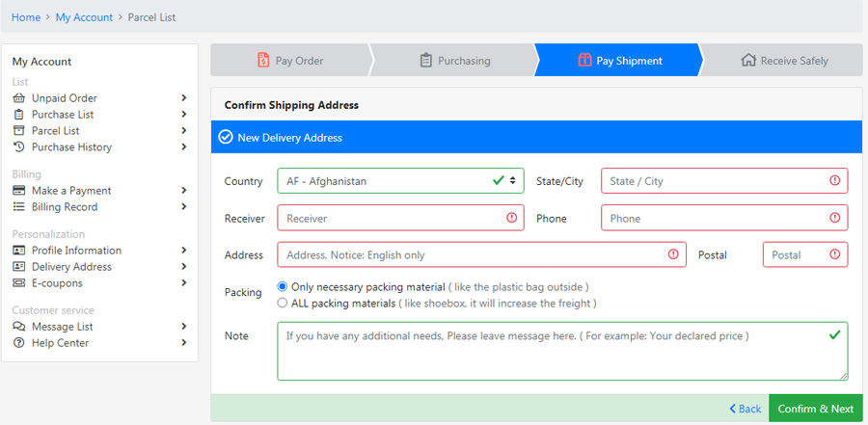Switch to the Pay Order step tab

pos(290,61)
